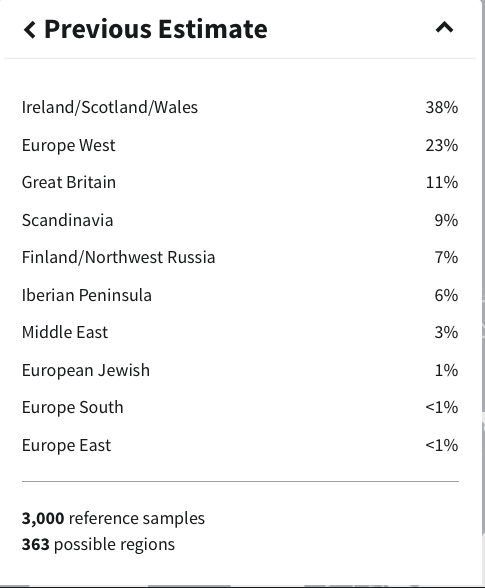Image resolution: width=485 pixels, height=588 pixels.
Task: Collapse the Previous Estimate panel with the chevron
Action: [x=444, y=28]
